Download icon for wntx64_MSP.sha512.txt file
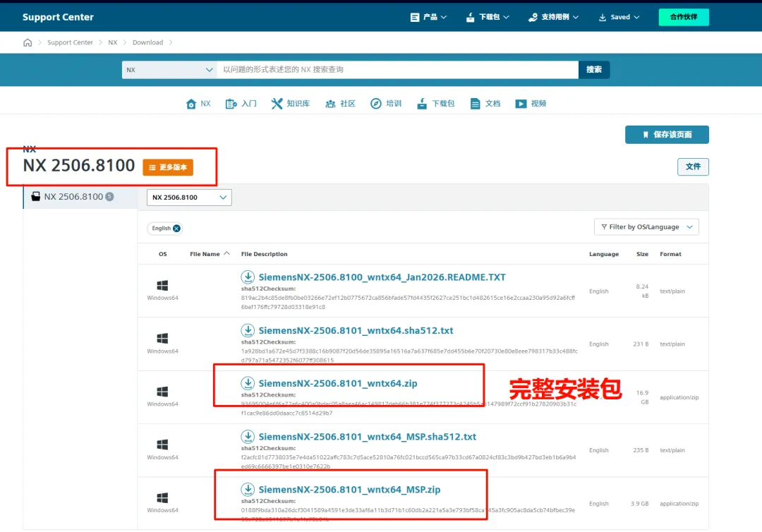The image size is (762, 532). click(248, 436)
